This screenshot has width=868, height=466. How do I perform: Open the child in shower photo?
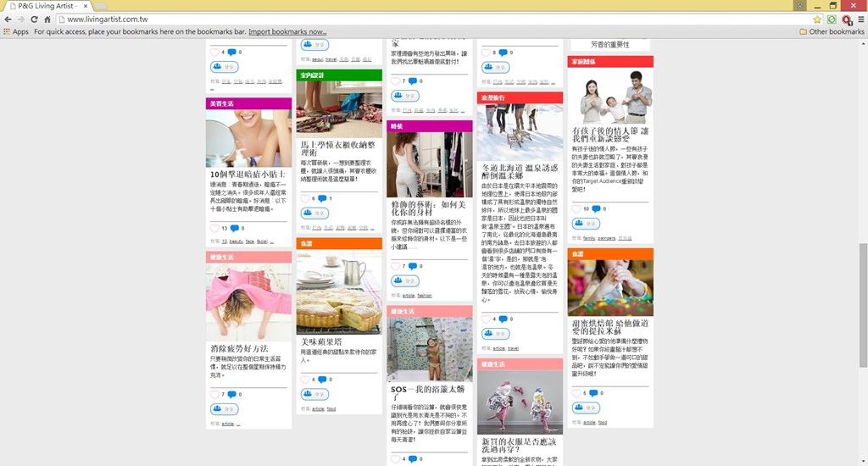430,349
